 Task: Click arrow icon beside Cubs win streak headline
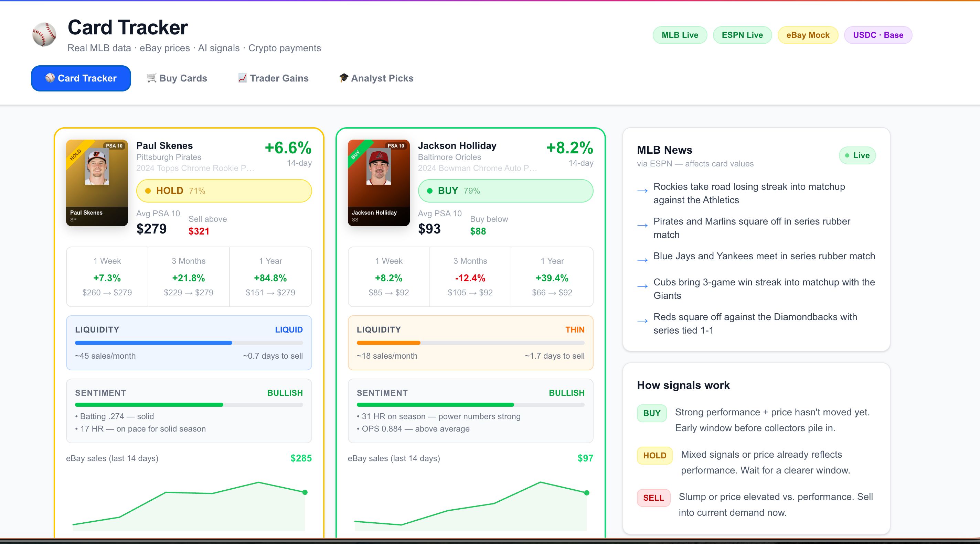pos(642,286)
